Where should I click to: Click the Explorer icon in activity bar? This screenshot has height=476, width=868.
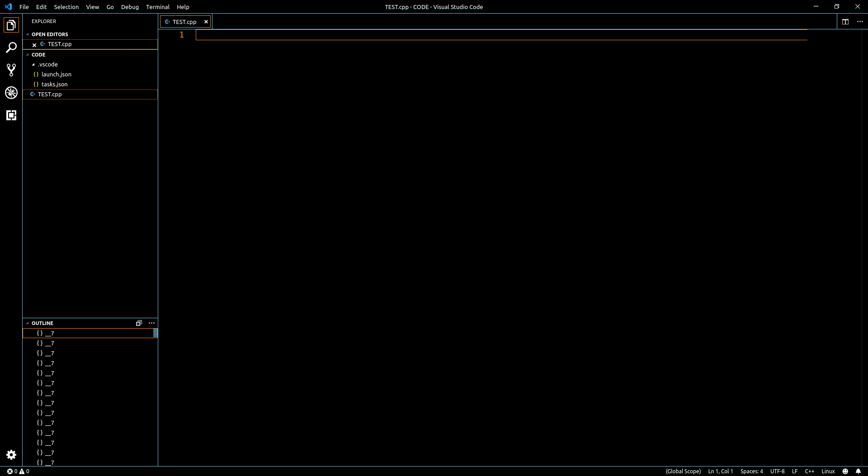pos(11,25)
